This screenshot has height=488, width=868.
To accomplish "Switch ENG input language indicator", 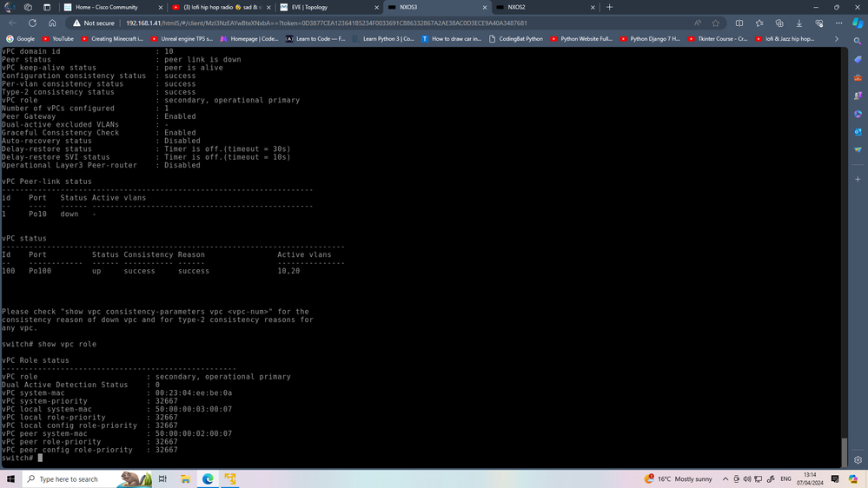I will pos(785,479).
